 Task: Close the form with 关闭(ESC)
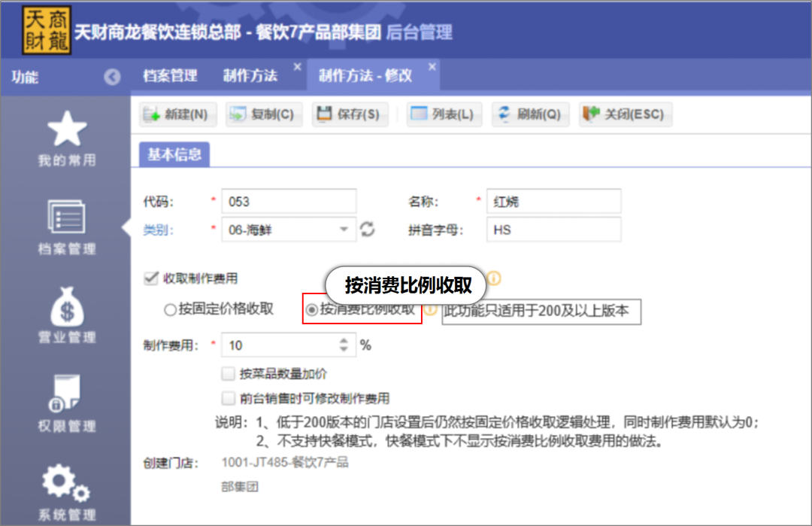point(625,114)
